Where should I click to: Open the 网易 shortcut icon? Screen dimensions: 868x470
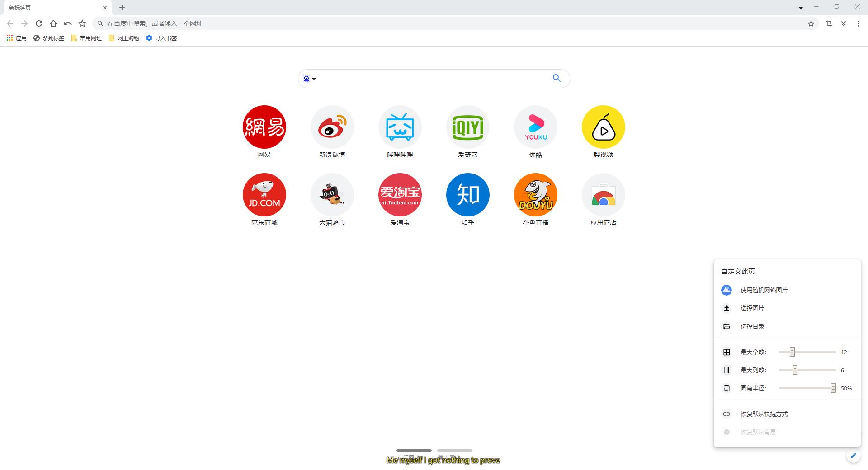pyautogui.click(x=264, y=127)
